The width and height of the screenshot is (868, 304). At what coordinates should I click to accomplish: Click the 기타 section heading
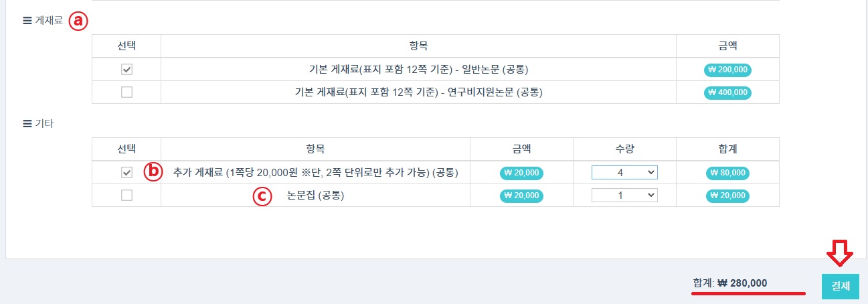44,124
